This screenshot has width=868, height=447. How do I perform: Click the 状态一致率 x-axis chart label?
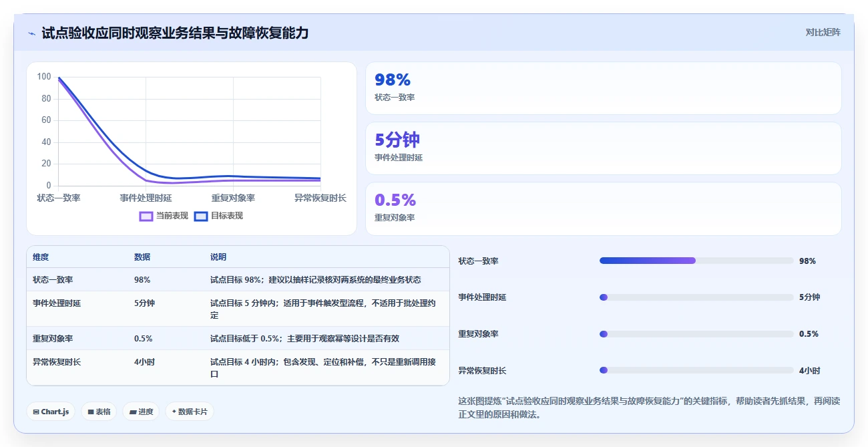pos(59,198)
